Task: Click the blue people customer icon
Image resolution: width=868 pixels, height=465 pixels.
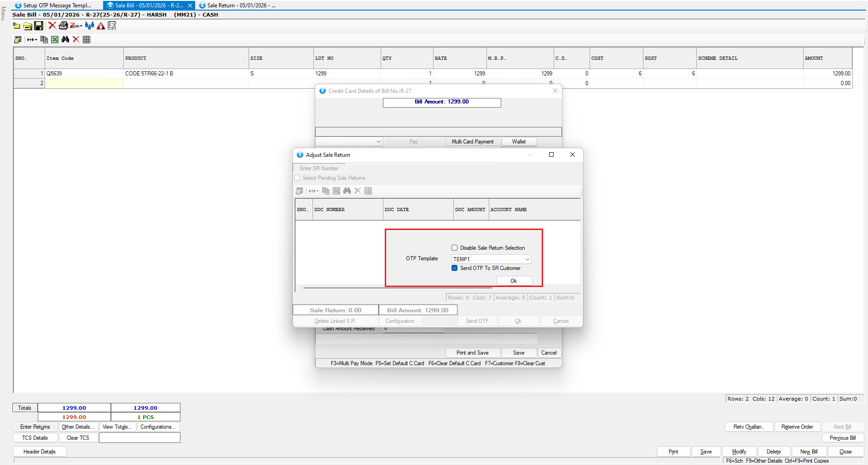Action: click(x=89, y=26)
